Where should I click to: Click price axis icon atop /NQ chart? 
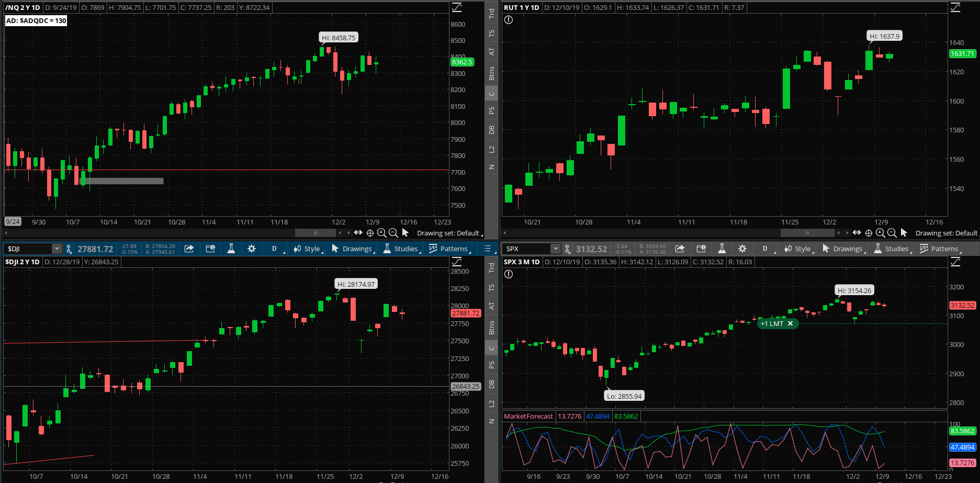(457, 7)
